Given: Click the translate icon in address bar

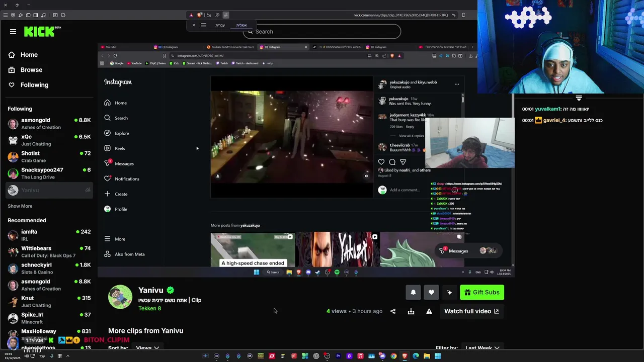Looking at the screenshot, I should (226, 15).
